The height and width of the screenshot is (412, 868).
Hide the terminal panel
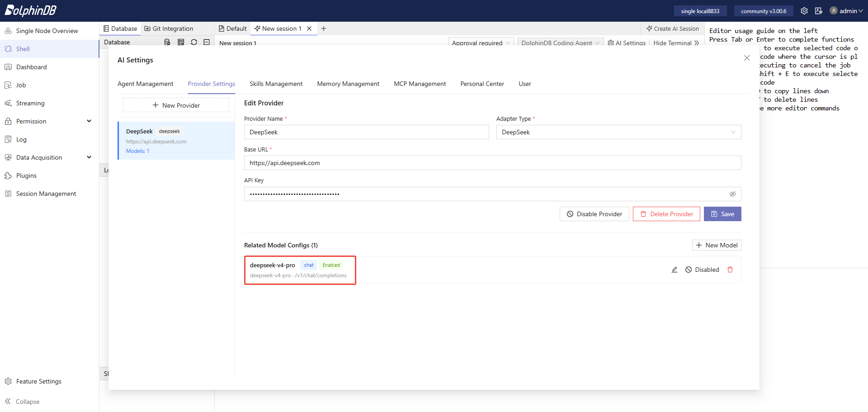click(676, 43)
